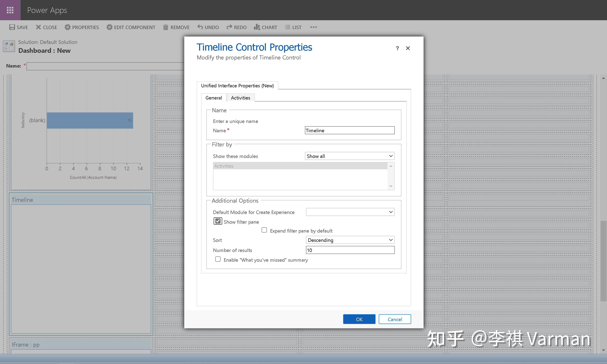The height and width of the screenshot is (364, 607).
Task: Enable Expand filter pane by default
Action: pyautogui.click(x=264, y=230)
